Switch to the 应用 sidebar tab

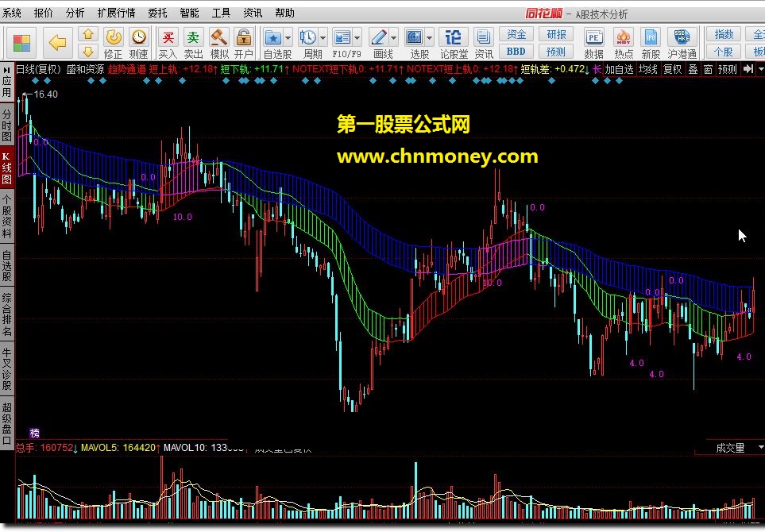click(7, 87)
